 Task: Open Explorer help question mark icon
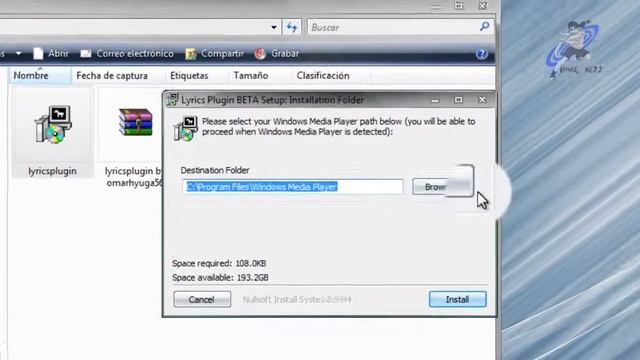(481, 54)
